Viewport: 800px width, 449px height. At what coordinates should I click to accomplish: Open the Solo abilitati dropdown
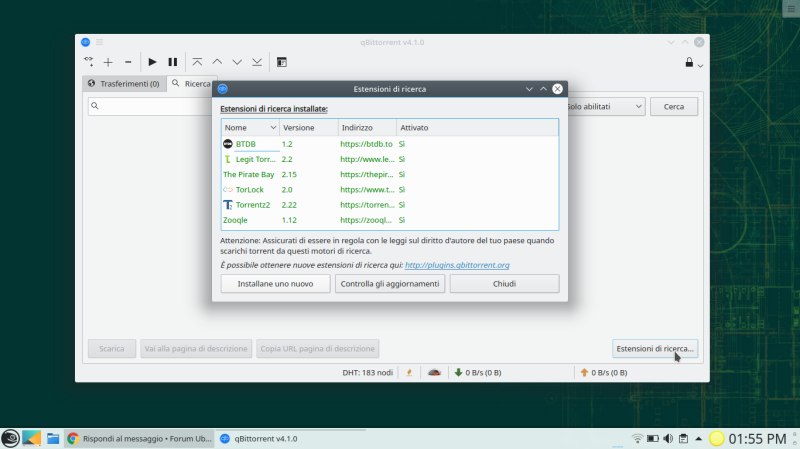606,107
